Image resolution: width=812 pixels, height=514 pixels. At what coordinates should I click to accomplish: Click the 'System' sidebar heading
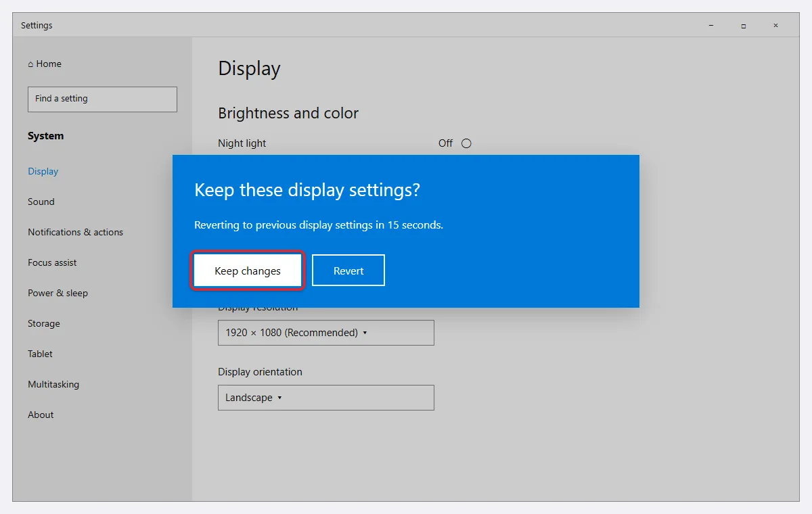[x=45, y=136]
